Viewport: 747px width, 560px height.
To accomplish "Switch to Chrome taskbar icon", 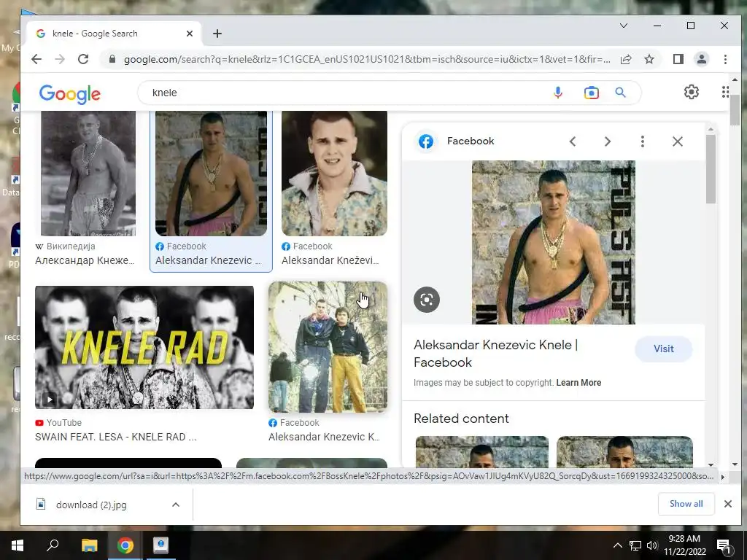I will click(125, 545).
